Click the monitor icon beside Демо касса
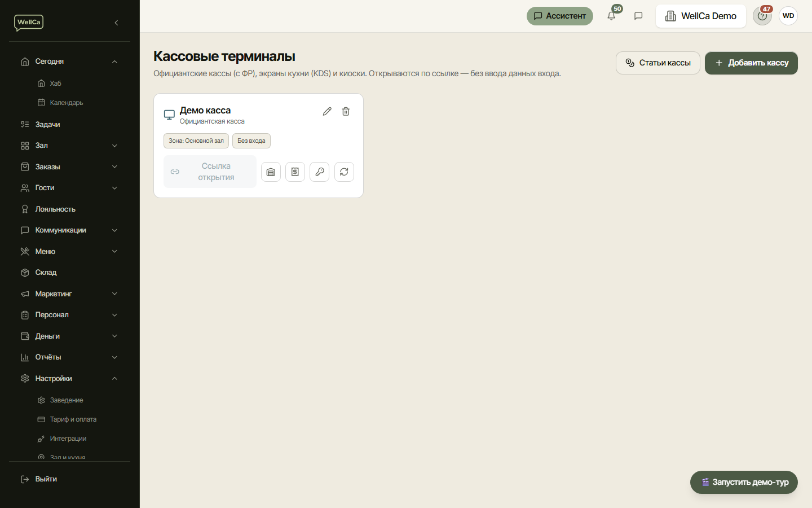The image size is (812, 508). (169, 115)
